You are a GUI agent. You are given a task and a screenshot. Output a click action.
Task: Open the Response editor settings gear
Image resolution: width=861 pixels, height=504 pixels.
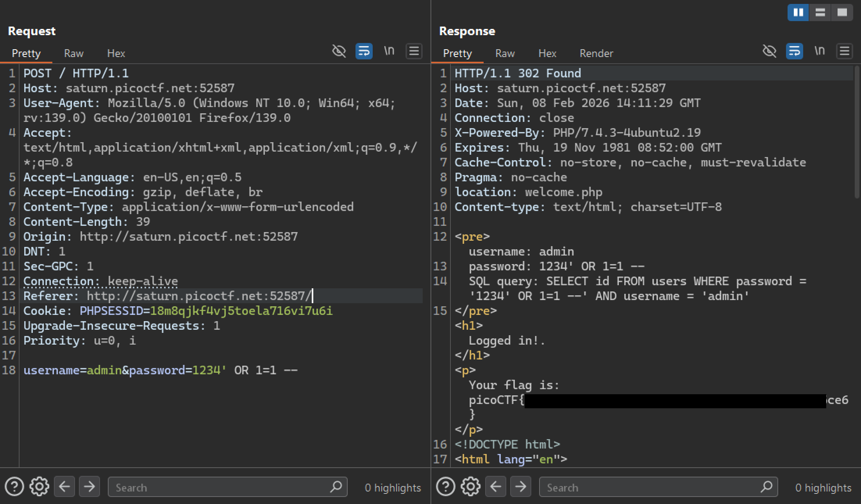[x=471, y=486]
